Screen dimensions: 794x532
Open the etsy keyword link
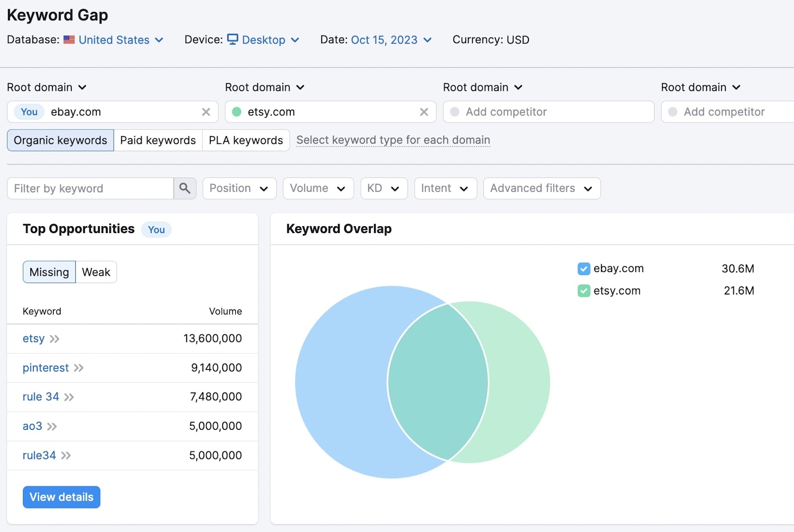click(x=34, y=339)
